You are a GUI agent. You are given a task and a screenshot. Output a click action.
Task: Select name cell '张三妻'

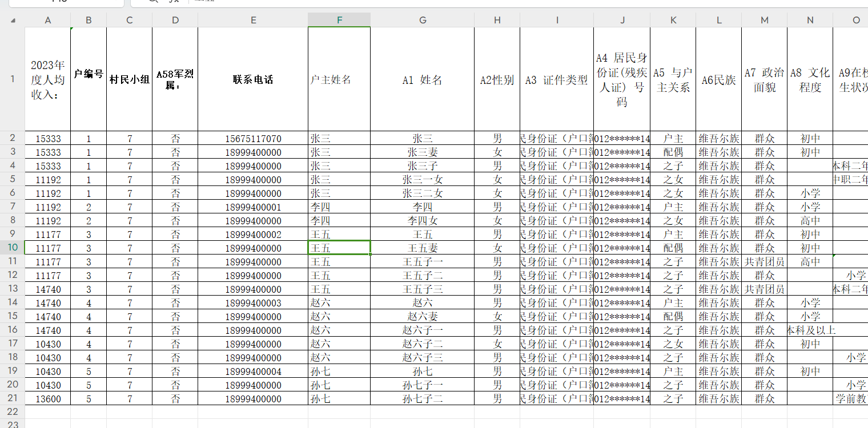pyautogui.click(x=423, y=152)
